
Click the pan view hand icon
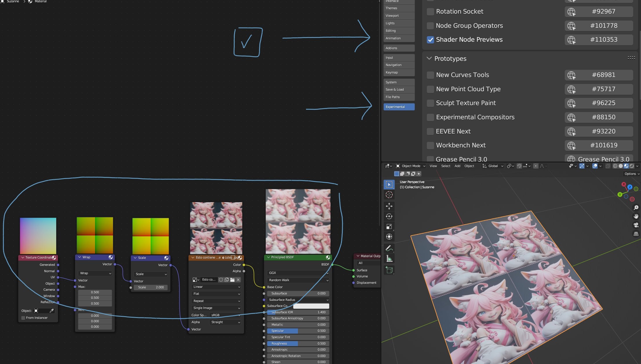coord(636,216)
